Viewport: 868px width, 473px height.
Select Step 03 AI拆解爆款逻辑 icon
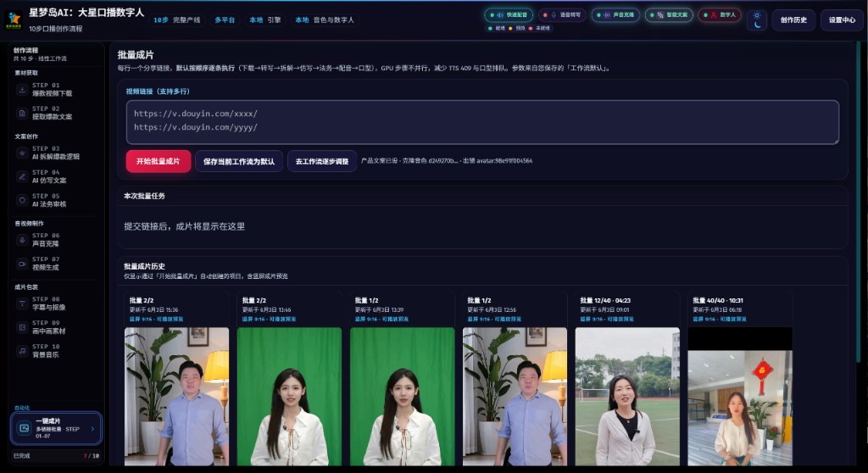click(22, 153)
